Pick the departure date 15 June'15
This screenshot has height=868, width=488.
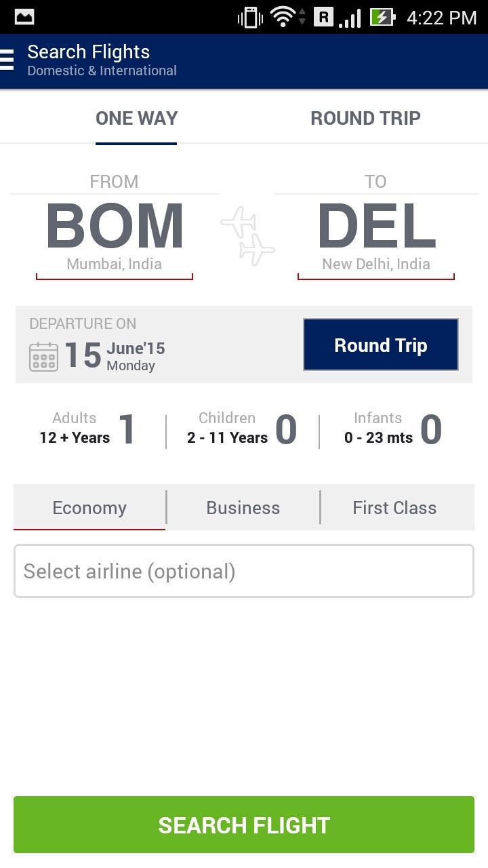115,355
